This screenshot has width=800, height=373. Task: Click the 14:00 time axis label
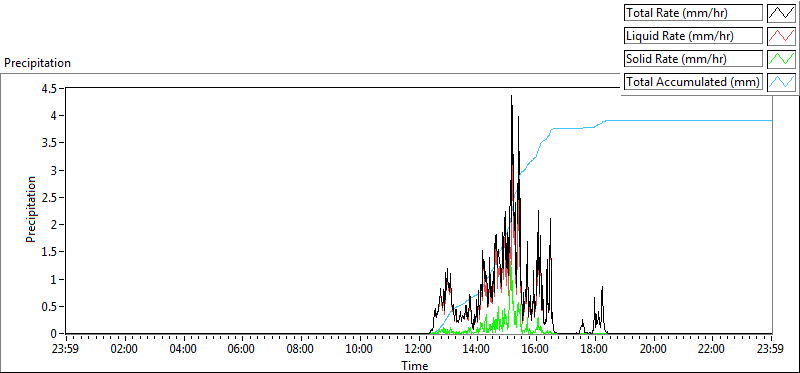478,349
